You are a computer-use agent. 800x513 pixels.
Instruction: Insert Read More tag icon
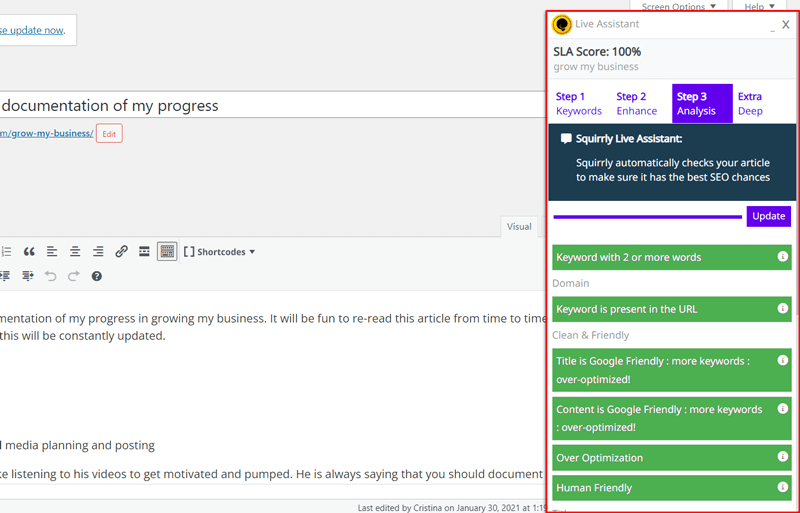tap(144, 252)
